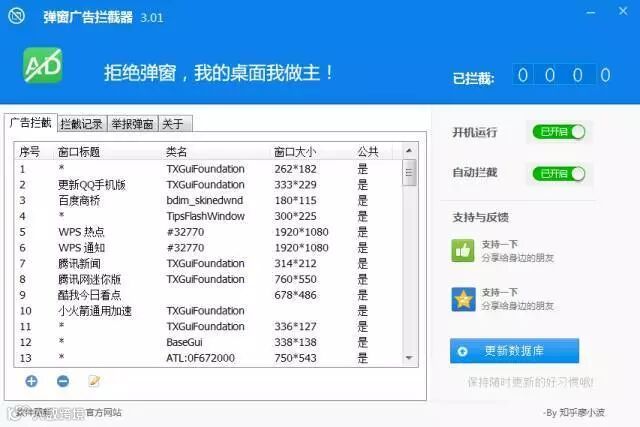The width and height of the screenshot is (640, 427).
Task: Click the remove rule minus icon
Action: tap(63, 381)
